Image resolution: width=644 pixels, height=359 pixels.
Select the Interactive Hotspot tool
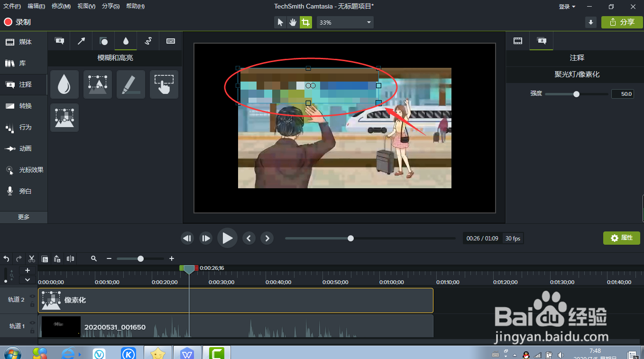pyautogui.click(x=164, y=84)
